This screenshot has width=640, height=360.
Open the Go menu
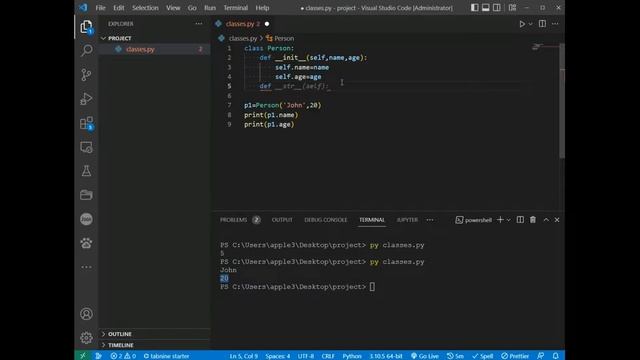tap(192, 8)
